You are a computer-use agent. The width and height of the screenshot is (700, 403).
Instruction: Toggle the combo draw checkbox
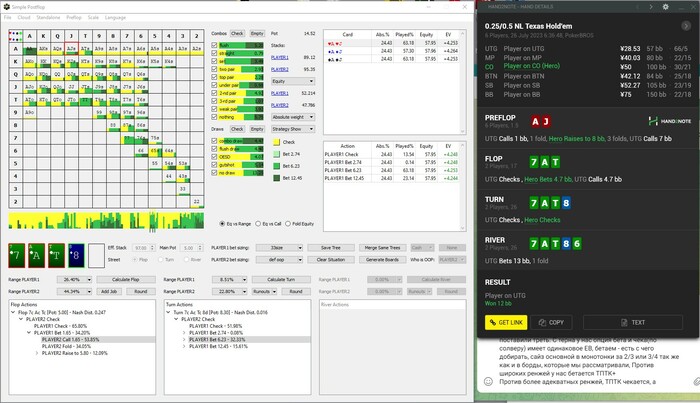coord(214,141)
